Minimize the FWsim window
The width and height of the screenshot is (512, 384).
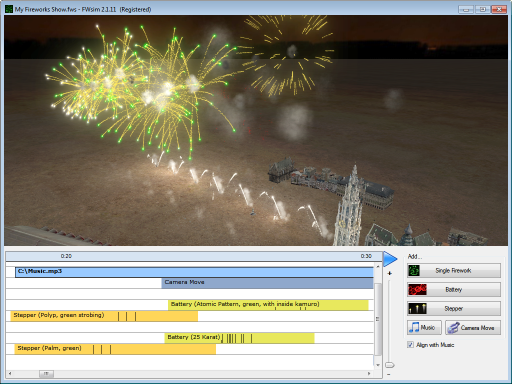(466, 9)
